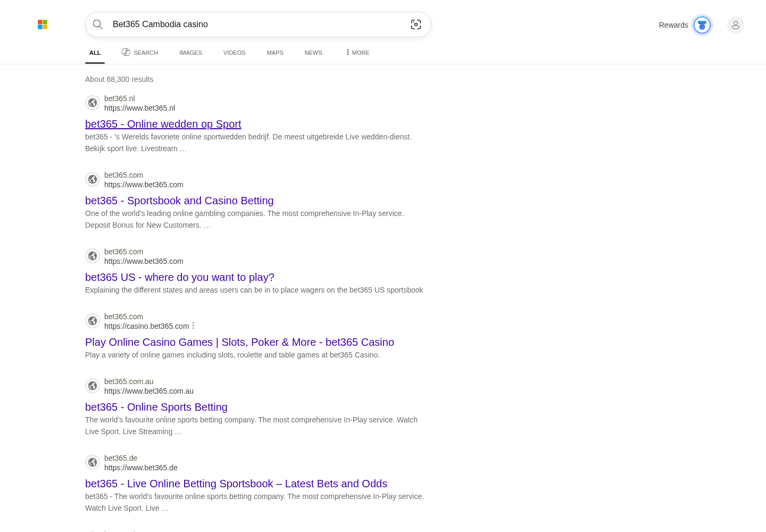Open the Rewards medal icon
This screenshot has height=532, width=766.
pyautogui.click(x=702, y=25)
